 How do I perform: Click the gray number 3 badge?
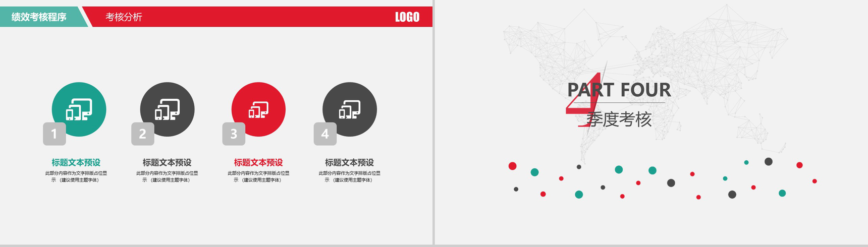click(x=234, y=134)
